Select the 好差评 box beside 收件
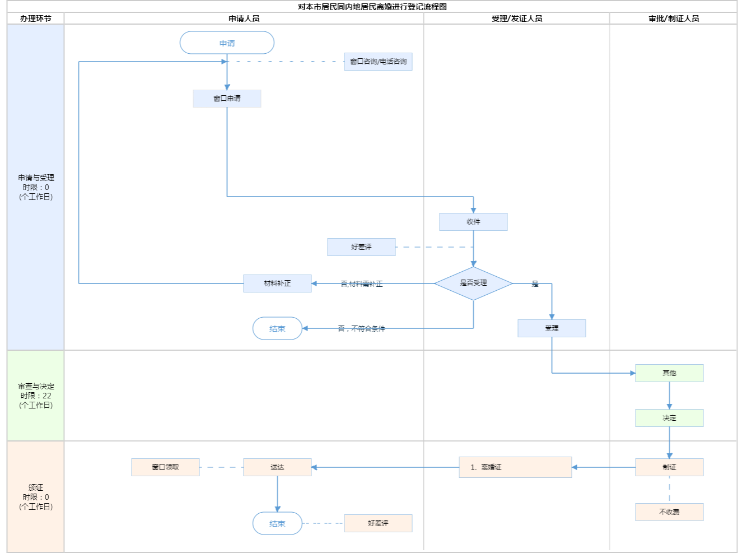Viewport: 756px width, 553px height. pos(361,247)
